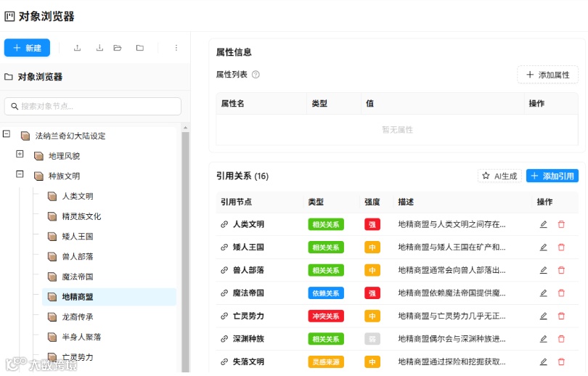
Task: Click the download icon in the toolbar
Action: [x=99, y=48]
